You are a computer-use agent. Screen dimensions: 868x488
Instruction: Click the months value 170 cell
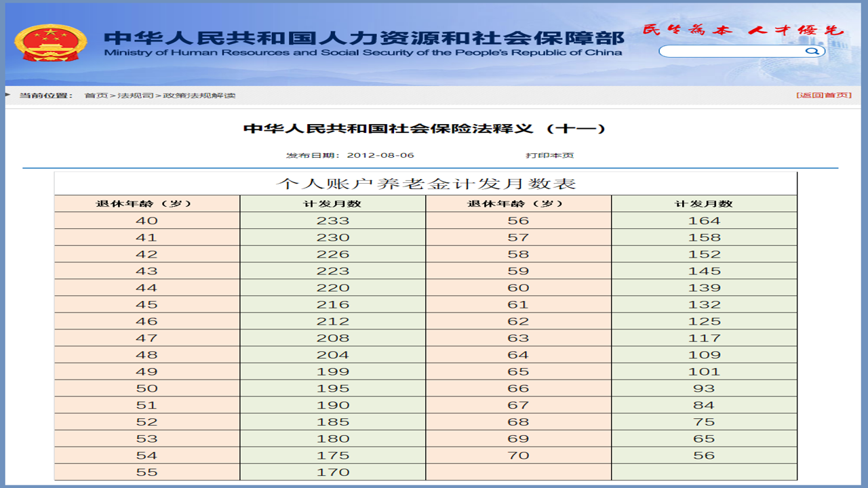(333, 472)
